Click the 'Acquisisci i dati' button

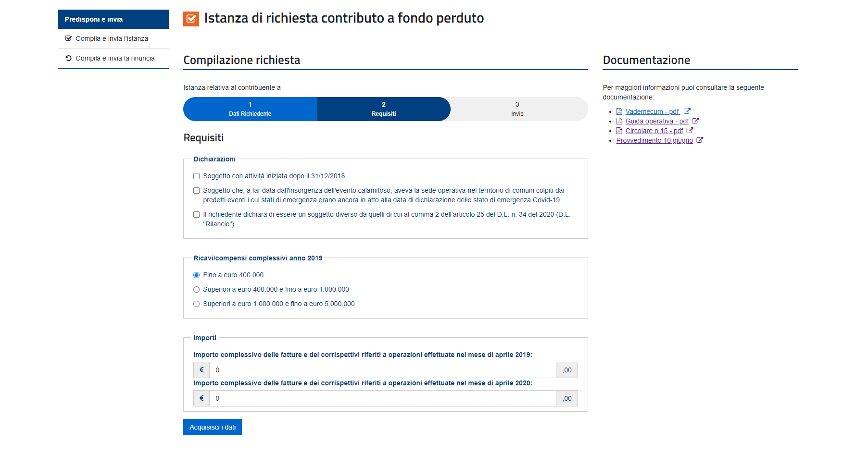[x=213, y=427]
